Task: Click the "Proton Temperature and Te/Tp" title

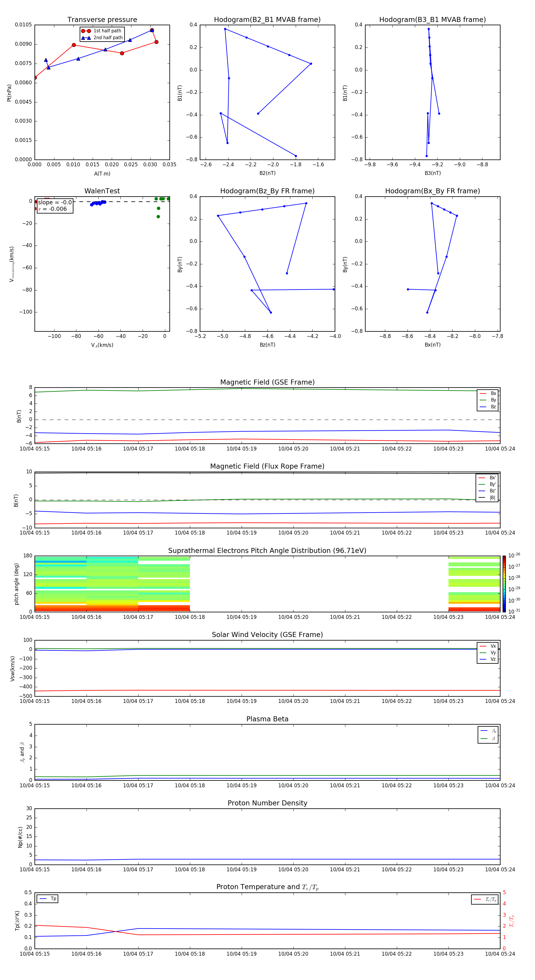Action: (x=267, y=887)
